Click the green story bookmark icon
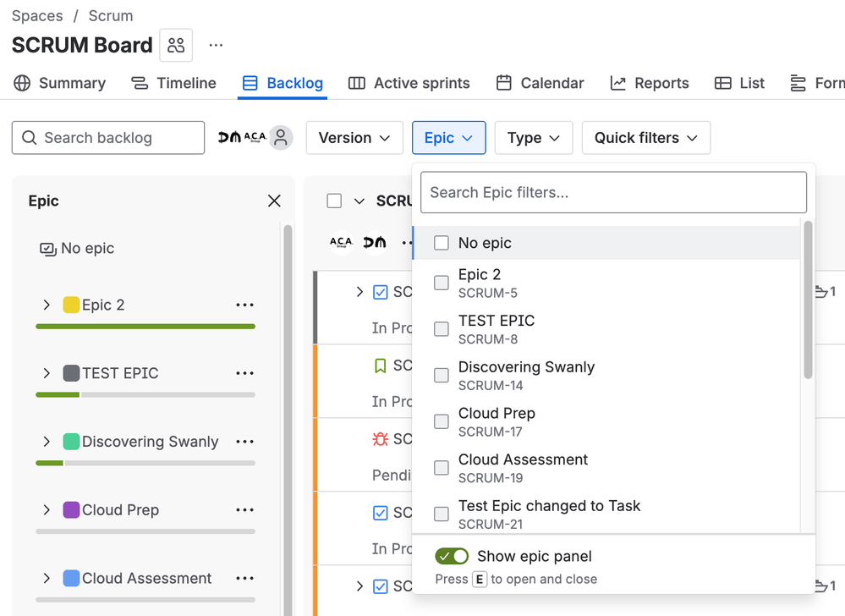The image size is (845, 616). (x=380, y=366)
